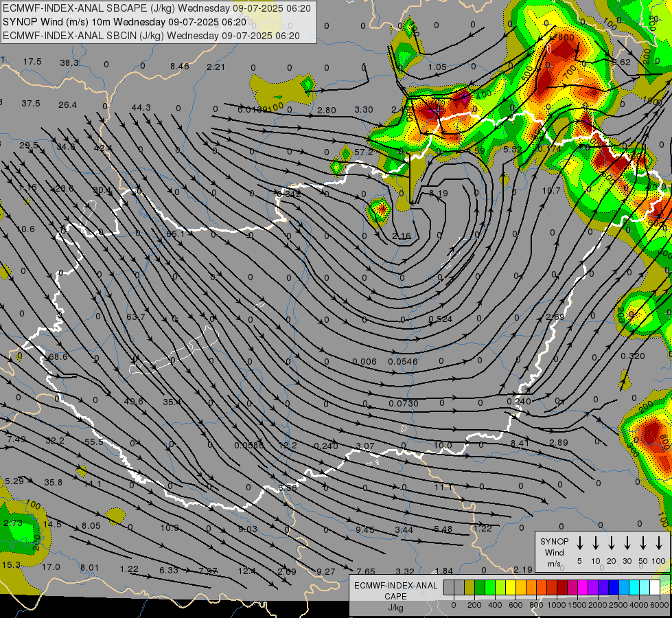
Task: Click the 4000 tick label on CAPE legend
Action: tap(640, 605)
